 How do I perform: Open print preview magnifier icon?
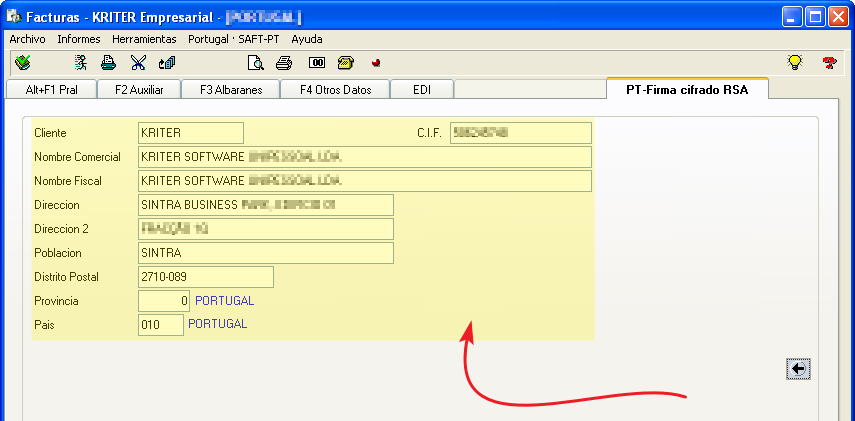pyautogui.click(x=255, y=63)
